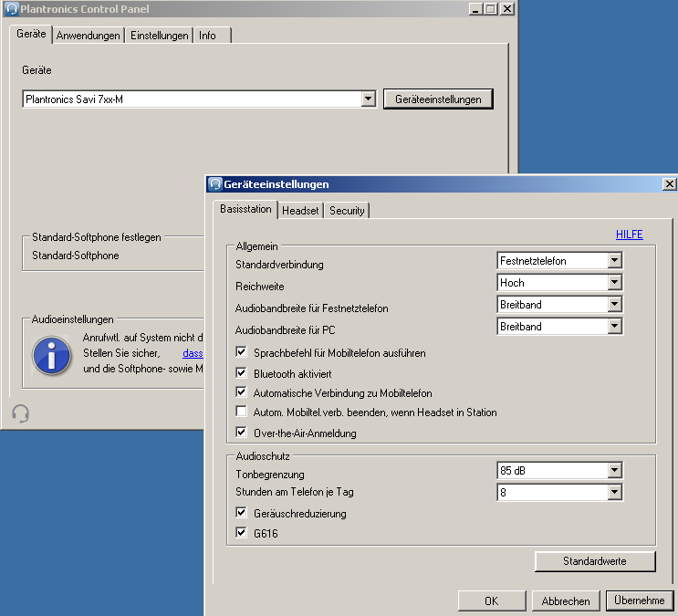Open the Einstellungen tab in Control Panel
678x616 pixels.
[x=160, y=36]
